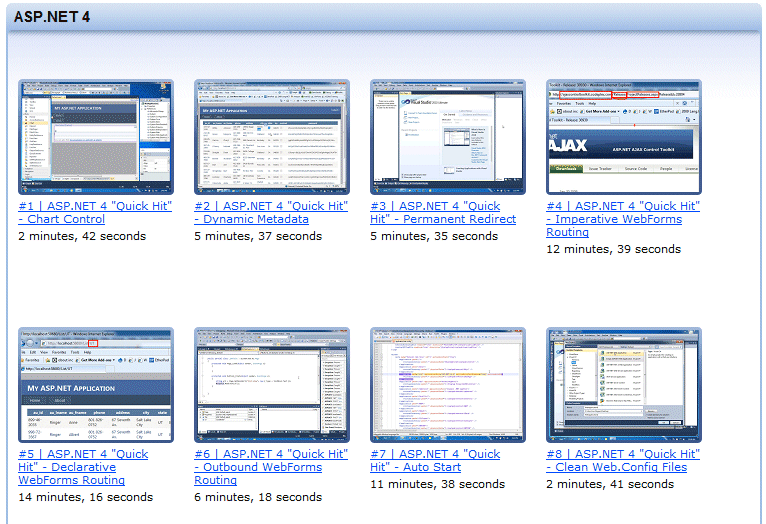Follow the '#8 Clean Web.Config Files' link

[623, 461]
